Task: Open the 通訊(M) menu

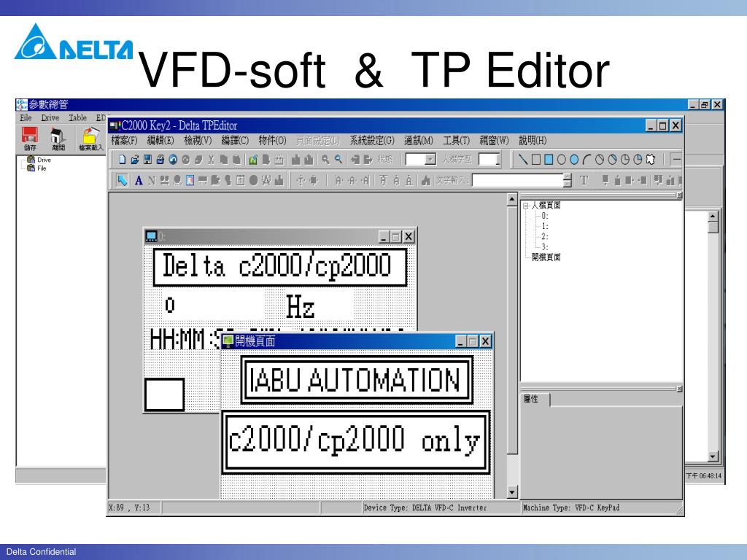Action: [x=418, y=141]
